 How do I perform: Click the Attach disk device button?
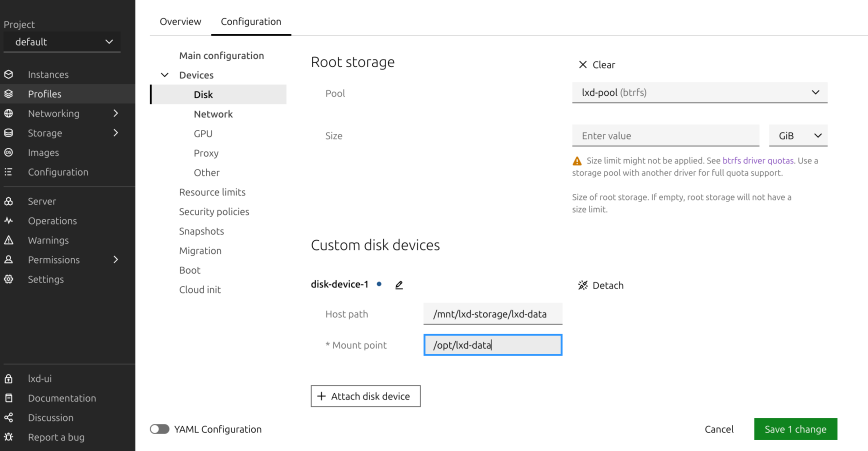tap(366, 396)
